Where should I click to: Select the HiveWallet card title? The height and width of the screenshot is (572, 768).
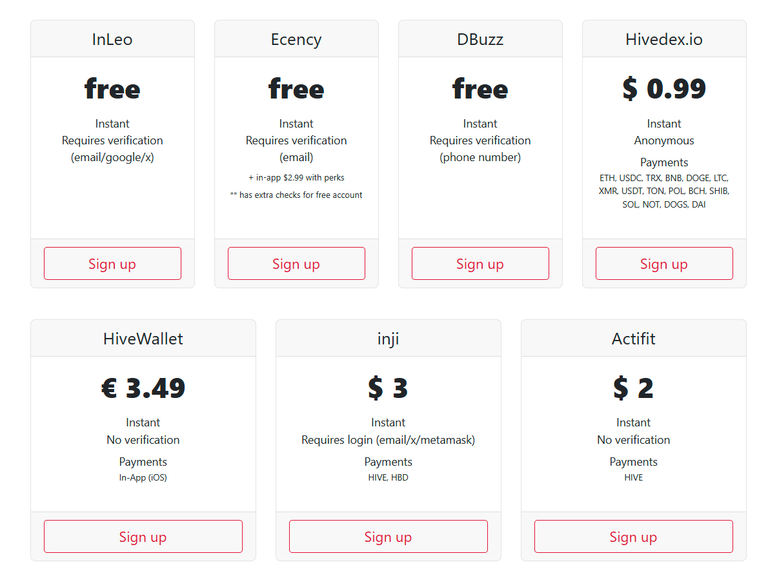coord(143,338)
